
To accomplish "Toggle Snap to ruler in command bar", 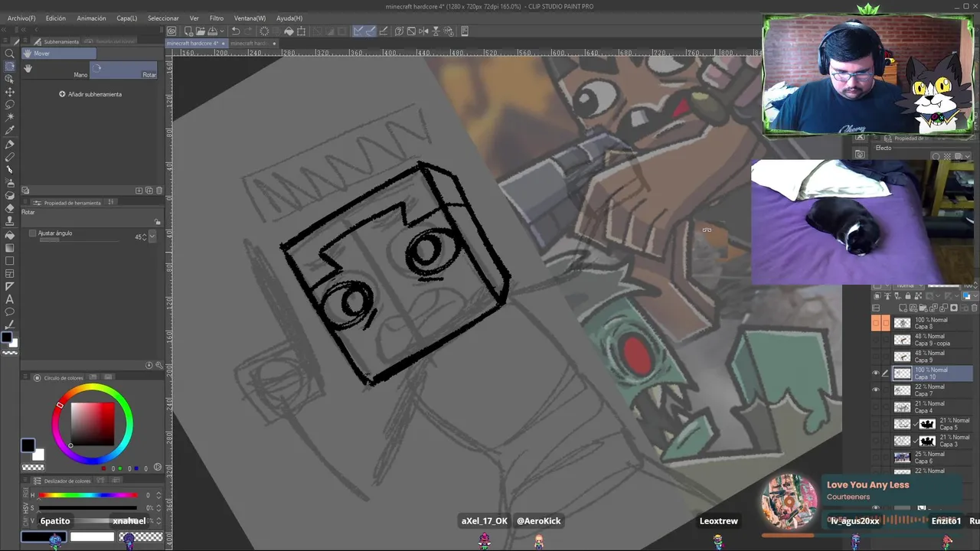I will click(358, 31).
